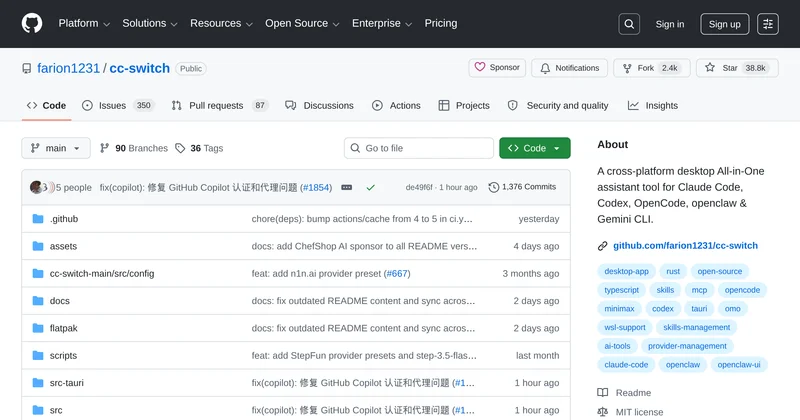
Task: Click the Copilot icon in header
Action: [768, 24]
